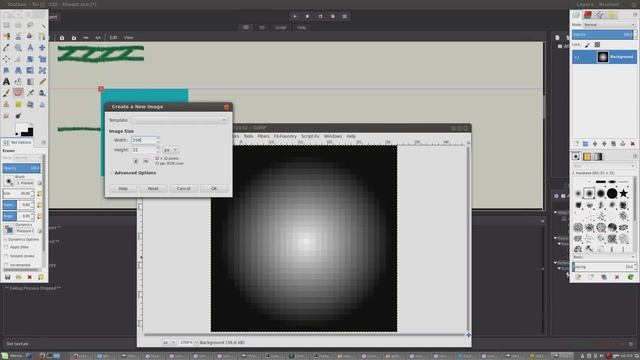Toggle landscape orientation in Create a New Image
The height and width of the screenshot is (360, 640).
(x=146, y=161)
